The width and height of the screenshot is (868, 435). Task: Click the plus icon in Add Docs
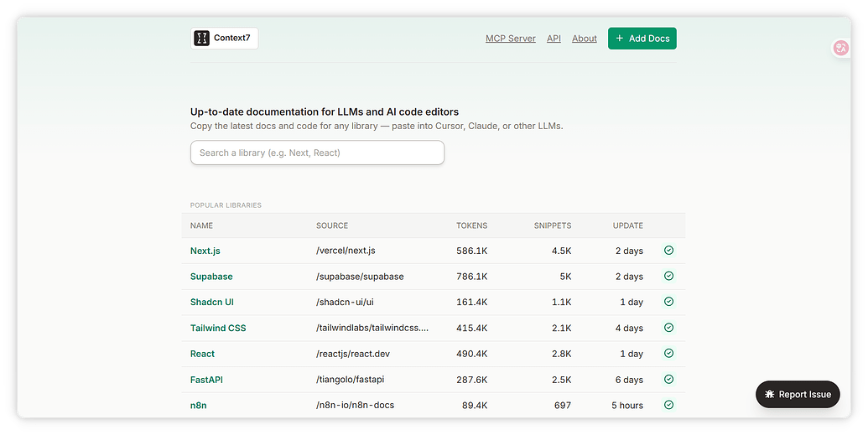(620, 39)
